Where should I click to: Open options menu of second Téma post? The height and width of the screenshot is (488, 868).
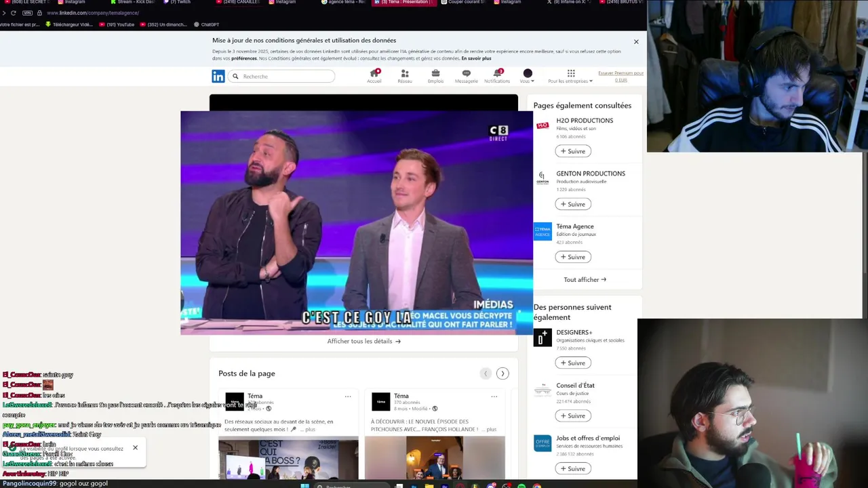point(494,396)
